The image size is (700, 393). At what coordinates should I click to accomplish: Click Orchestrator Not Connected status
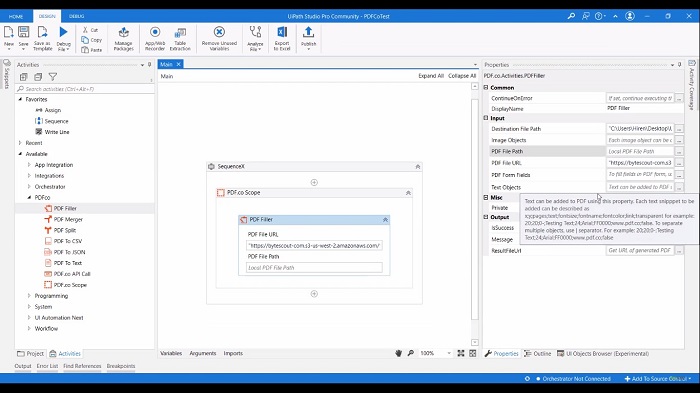573,379
